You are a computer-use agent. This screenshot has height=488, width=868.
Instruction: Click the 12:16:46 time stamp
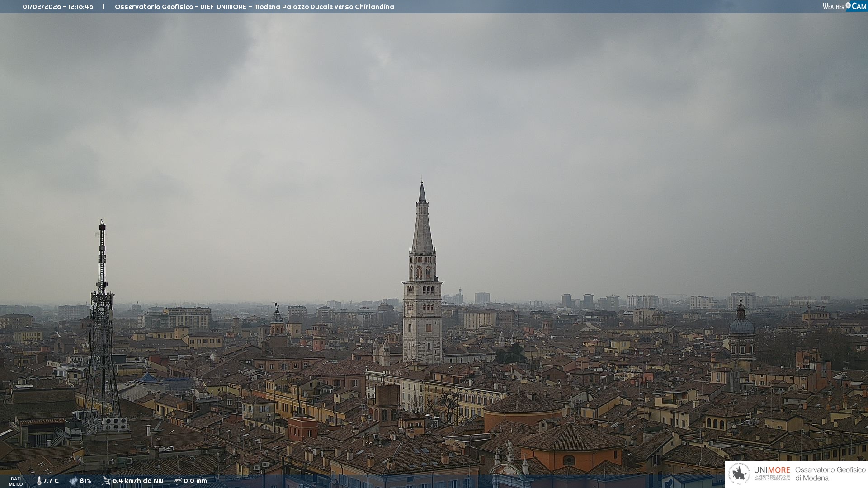pyautogui.click(x=81, y=7)
